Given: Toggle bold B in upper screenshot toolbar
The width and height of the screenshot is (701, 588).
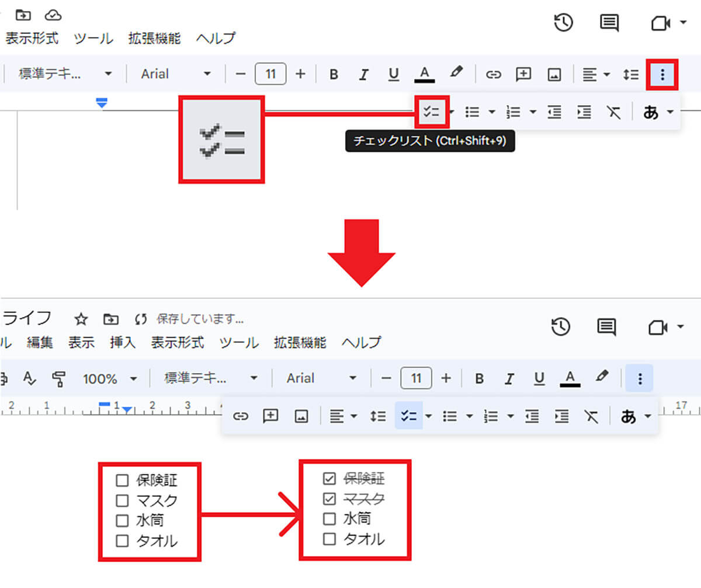Looking at the screenshot, I should [x=334, y=74].
